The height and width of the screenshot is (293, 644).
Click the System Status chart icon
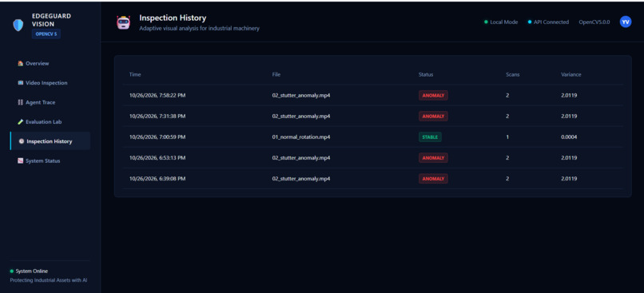click(x=21, y=160)
